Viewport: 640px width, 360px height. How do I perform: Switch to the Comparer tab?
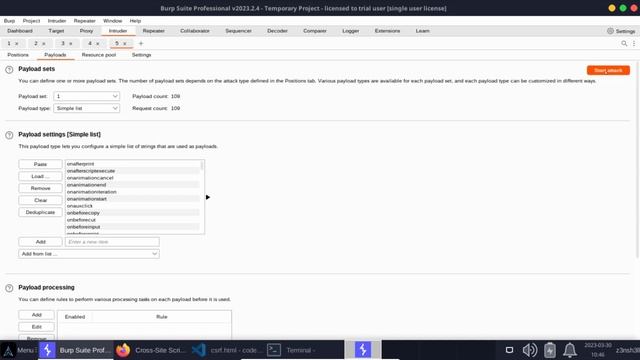tap(315, 31)
